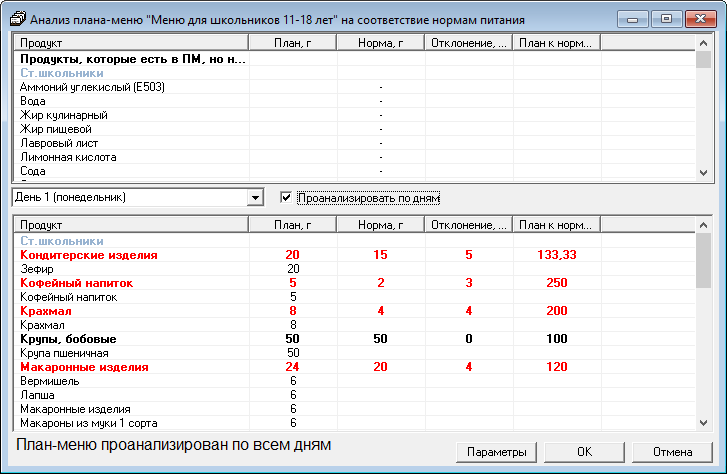Select the "Лимонная кислота" row
The height and width of the screenshot is (474, 727).
pos(68,157)
